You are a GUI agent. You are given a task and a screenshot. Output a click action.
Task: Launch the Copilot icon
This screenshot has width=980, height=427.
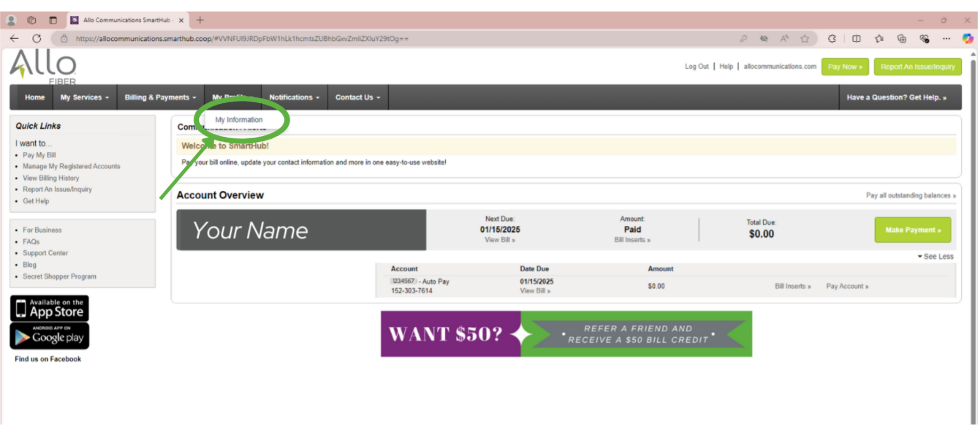(x=967, y=39)
